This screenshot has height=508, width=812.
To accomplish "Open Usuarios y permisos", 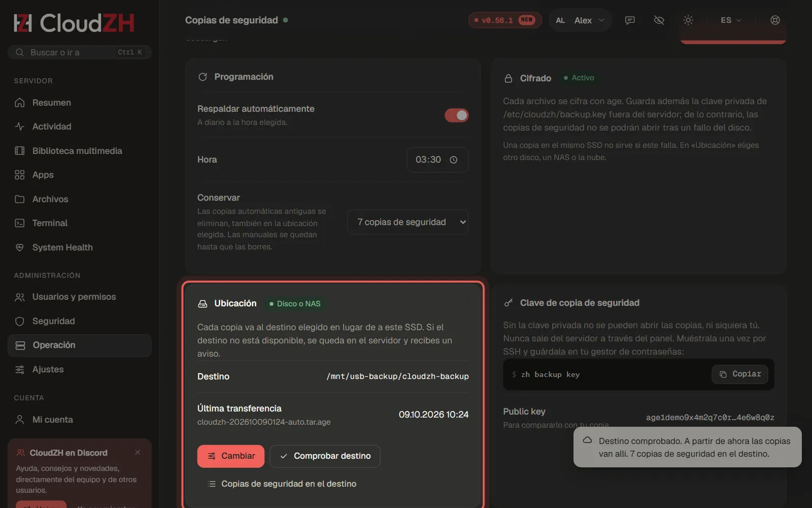I will pyautogui.click(x=80, y=297).
